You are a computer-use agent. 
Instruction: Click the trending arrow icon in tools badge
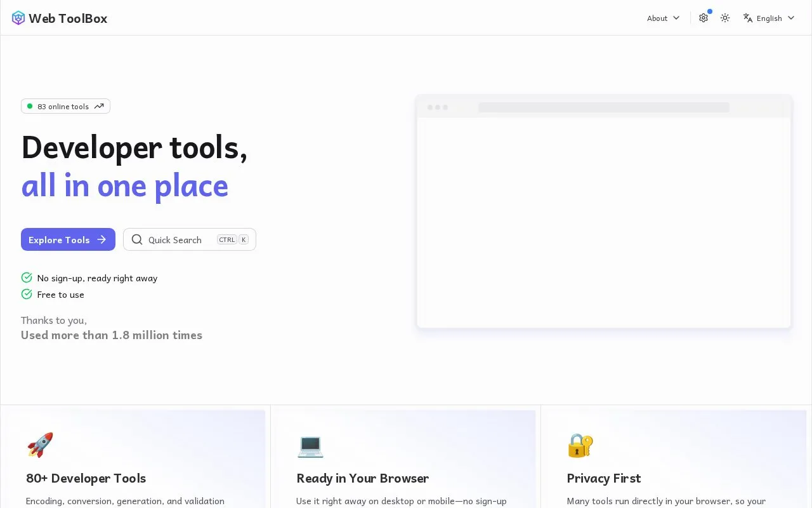(x=99, y=106)
